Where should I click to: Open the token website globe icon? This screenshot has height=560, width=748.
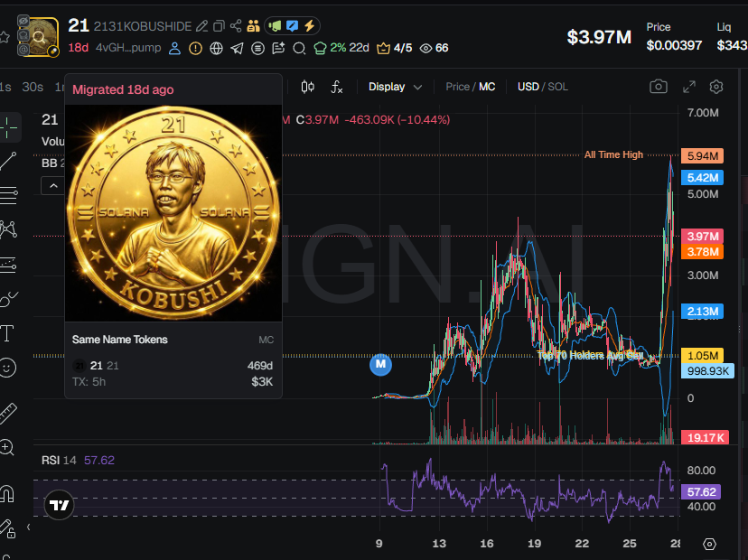click(216, 48)
